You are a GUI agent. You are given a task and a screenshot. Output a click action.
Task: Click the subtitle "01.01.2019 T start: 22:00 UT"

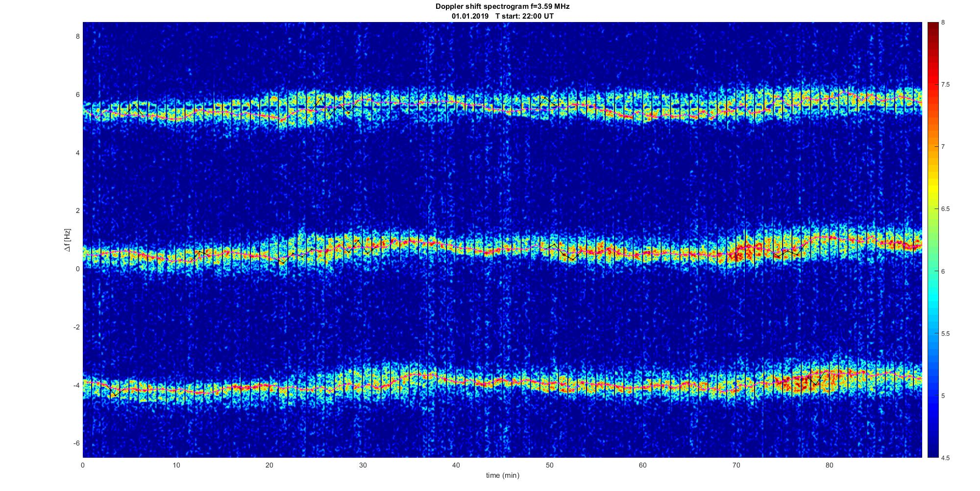(503, 16)
